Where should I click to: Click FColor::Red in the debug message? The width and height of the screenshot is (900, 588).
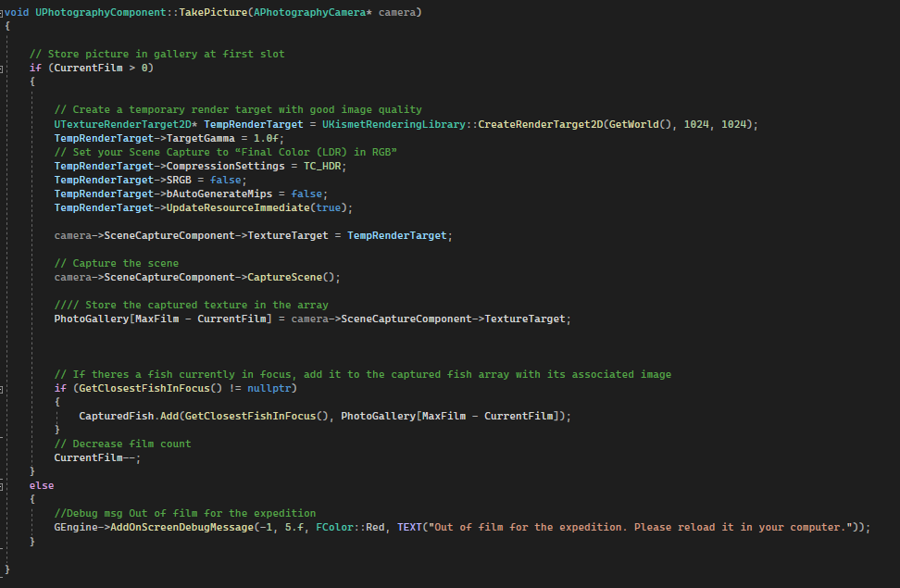point(353,527)
